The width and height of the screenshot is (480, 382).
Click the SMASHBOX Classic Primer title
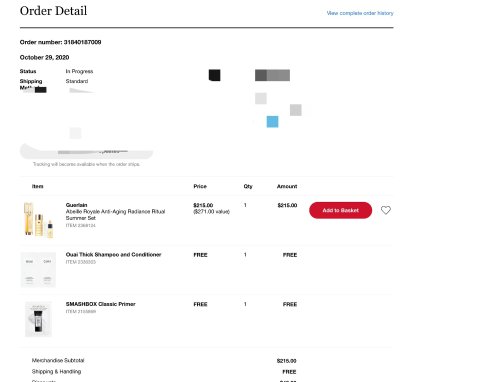[x=100, y=304]
